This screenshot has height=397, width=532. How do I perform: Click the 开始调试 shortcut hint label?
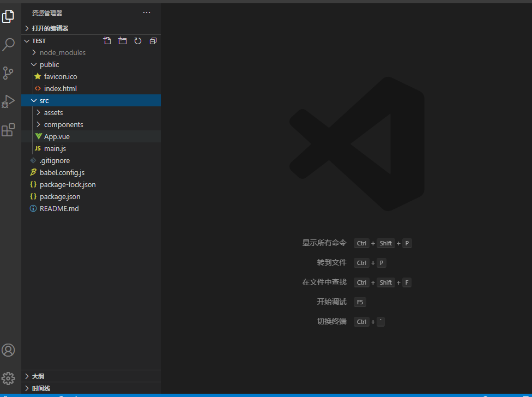[332, 302]
